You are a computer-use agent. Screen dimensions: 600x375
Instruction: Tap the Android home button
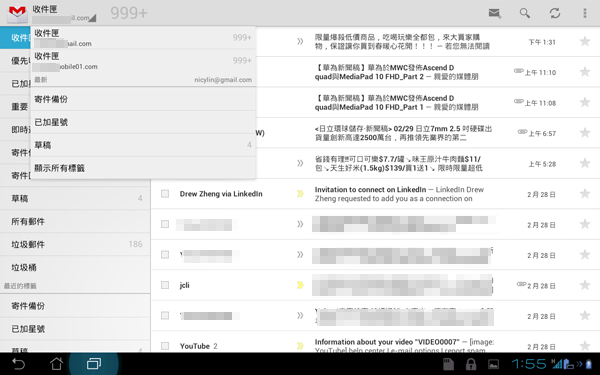click(56, 364)
